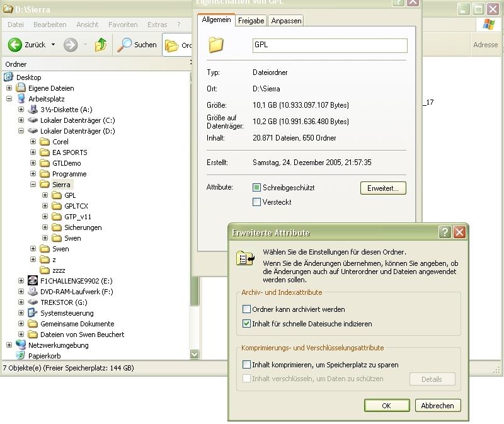Click the DVD-RAM-Laufwerk (F:) drive icon
This screenshot has height=424, width=504.
[33, 292]
